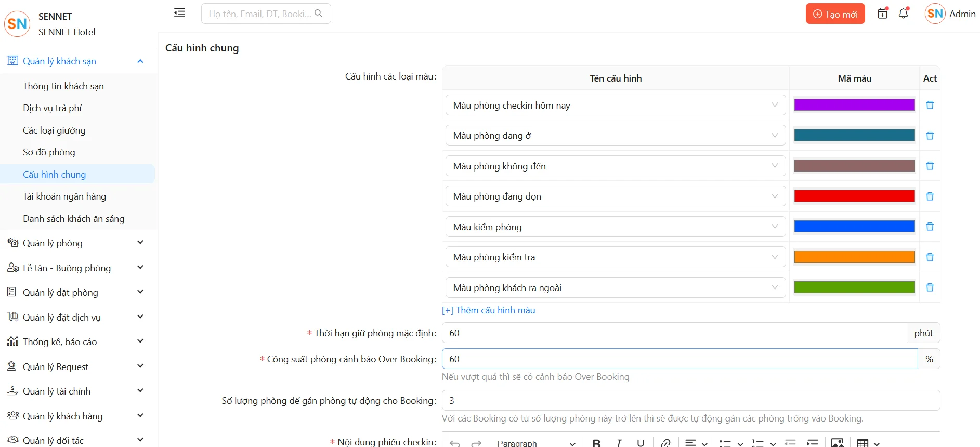Delete the 'Màu kiểm phòng' color row
This screenshot has height=447, width=980.
tap(930, 227)
